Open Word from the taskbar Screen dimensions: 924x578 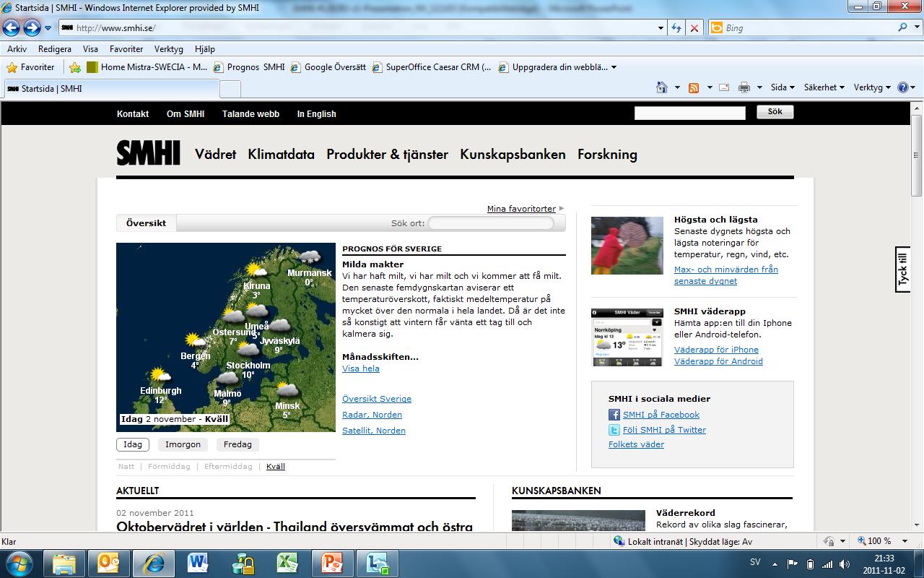pos(198,563)
